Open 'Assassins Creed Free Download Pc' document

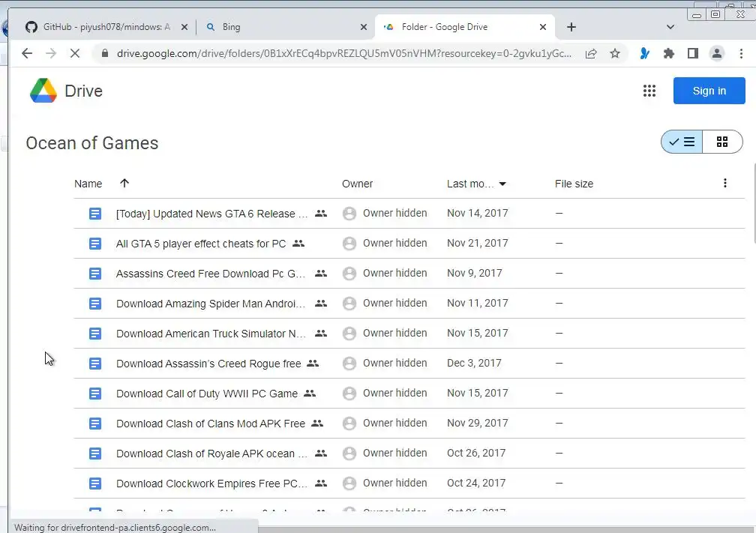click(x=211, y=273)
